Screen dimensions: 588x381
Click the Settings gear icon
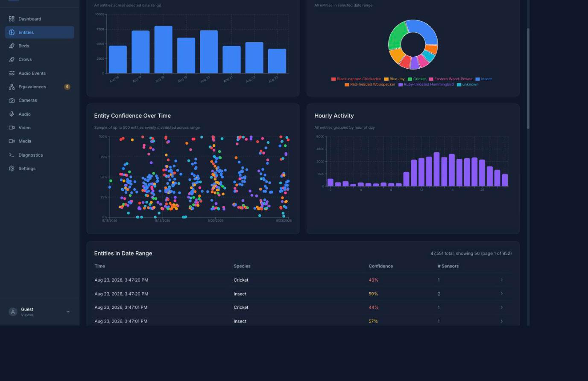tap(12, 169)
